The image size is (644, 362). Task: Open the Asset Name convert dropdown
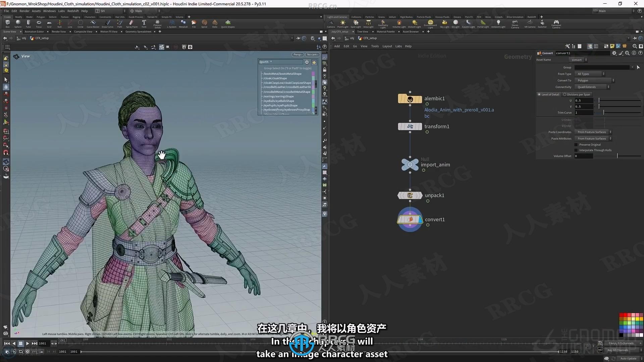pyautogui.click(x=579, y=60)
